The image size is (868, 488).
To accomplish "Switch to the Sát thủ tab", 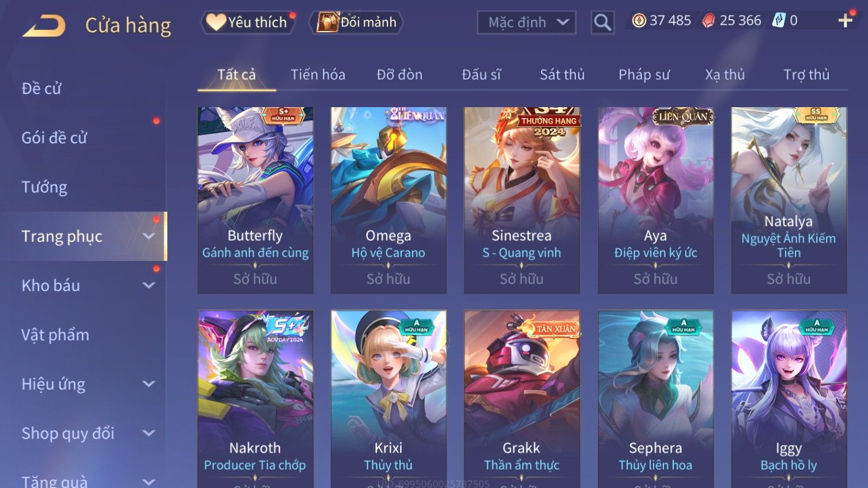I will 562,74.
